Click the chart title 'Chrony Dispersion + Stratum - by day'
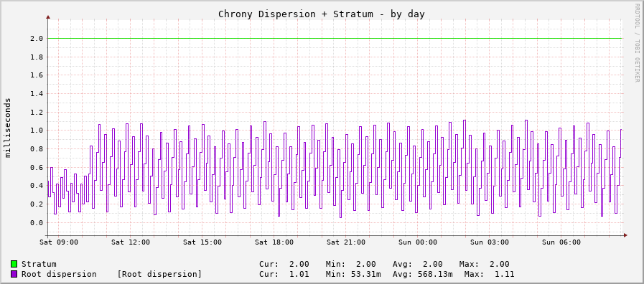The height and width of the screenshot is (284, 644). (321, 14)
